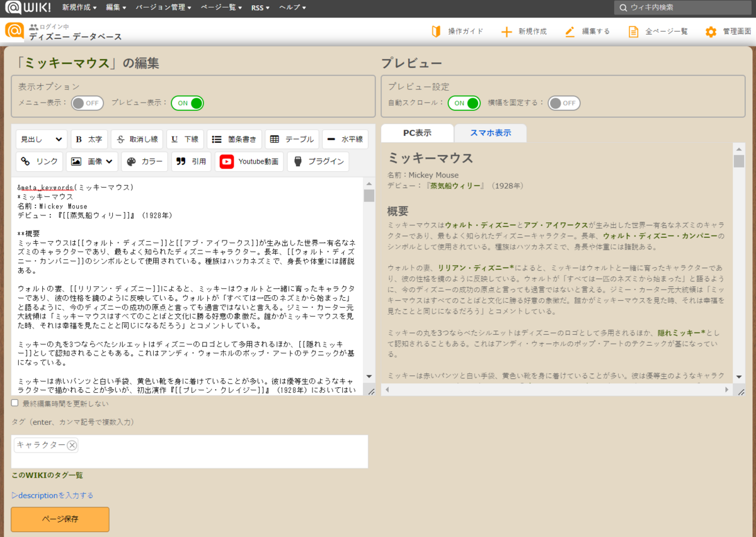Toggle 横幅を固定する switch
The height and width of the screenshot is (537, 756).
click(x=564, y=103)
